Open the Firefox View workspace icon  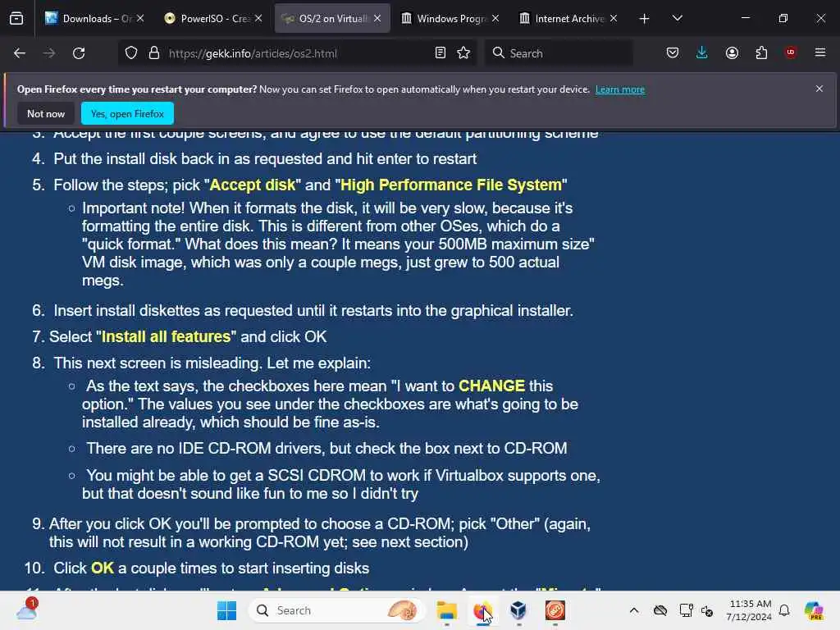pyautogui.click(x=16, y=19)
